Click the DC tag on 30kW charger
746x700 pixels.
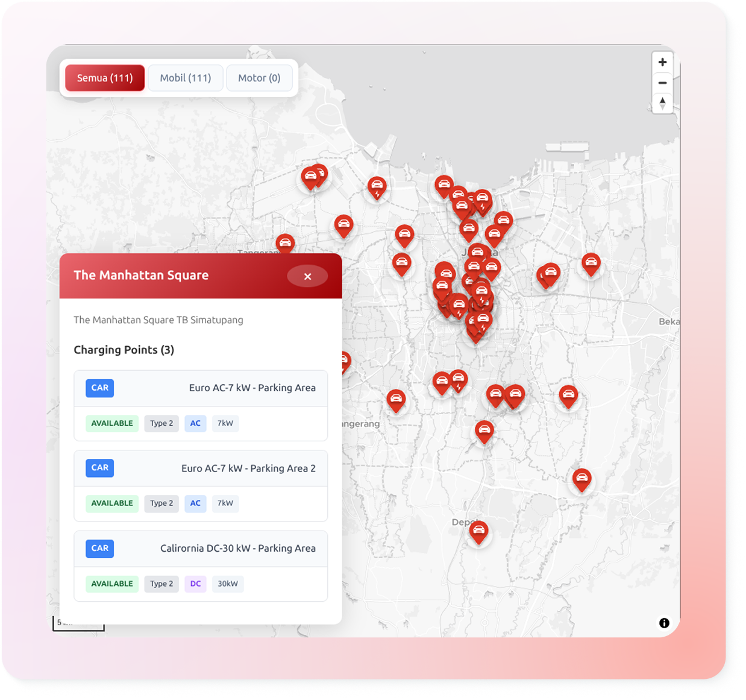coord(195,584)
